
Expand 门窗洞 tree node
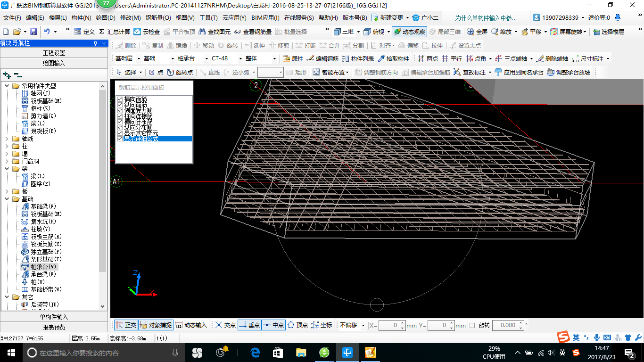(7, 161)
